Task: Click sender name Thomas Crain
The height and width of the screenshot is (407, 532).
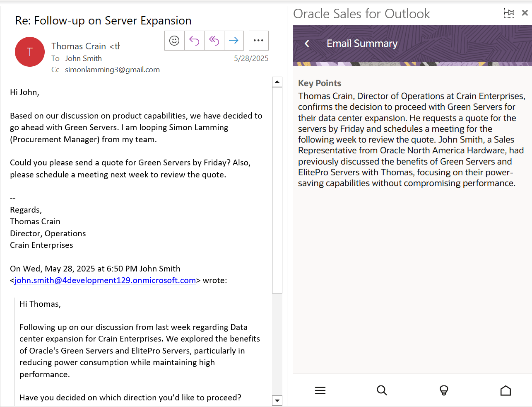Action: tap(79, 46)
